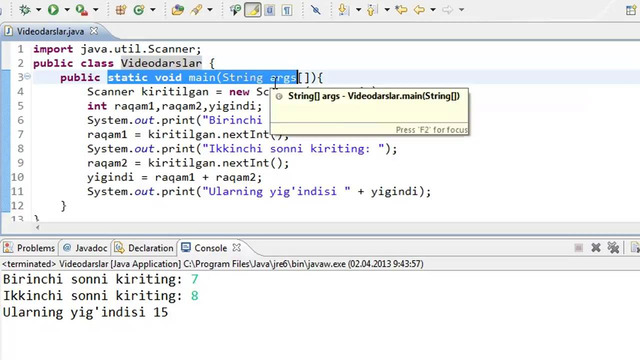Click the Pin Editor icon
640x360 pixels.
click(x=316, y=9)
